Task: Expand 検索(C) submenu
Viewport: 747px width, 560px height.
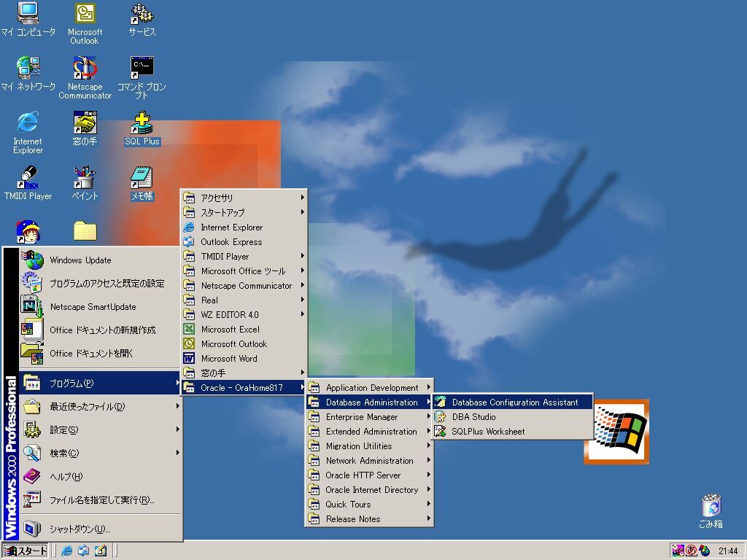Action: coord(99,453)
